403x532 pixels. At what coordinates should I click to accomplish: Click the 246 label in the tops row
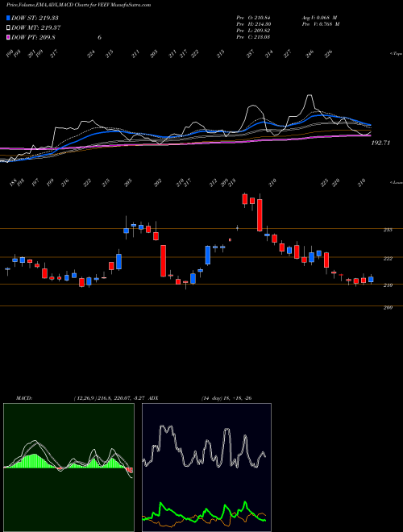[310, 54]
